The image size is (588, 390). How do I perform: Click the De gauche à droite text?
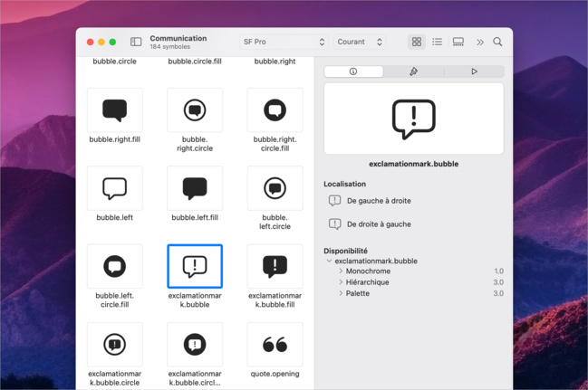pyautogui.click(x=379, y=201)
